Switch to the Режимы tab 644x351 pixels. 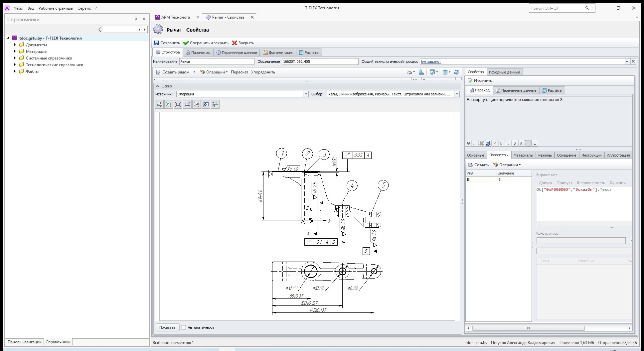(x=545, y=155)
